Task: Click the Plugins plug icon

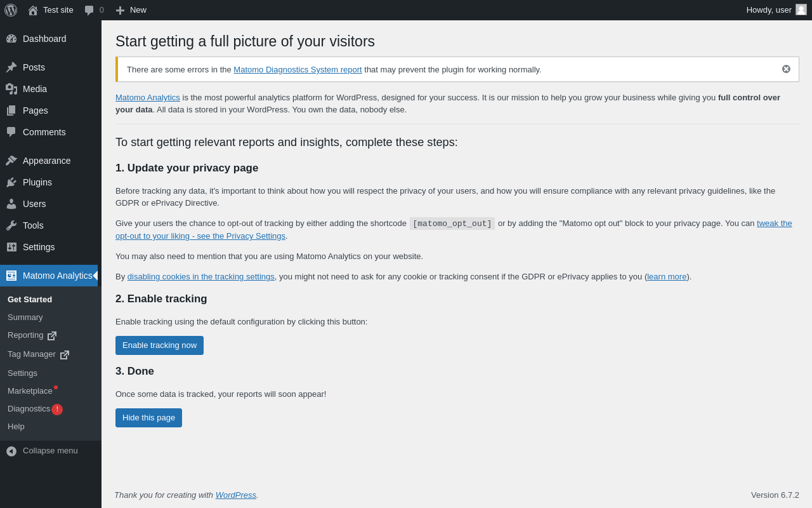Action: point(11,182)
